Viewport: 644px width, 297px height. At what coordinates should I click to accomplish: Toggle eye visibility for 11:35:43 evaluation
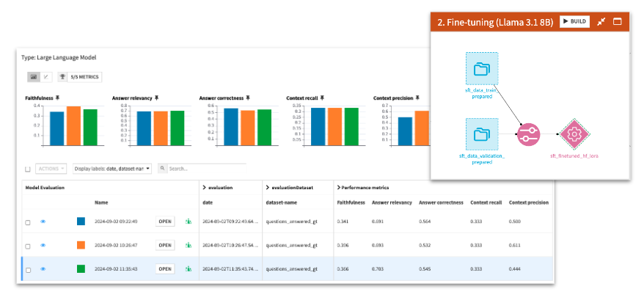[43, 269]
